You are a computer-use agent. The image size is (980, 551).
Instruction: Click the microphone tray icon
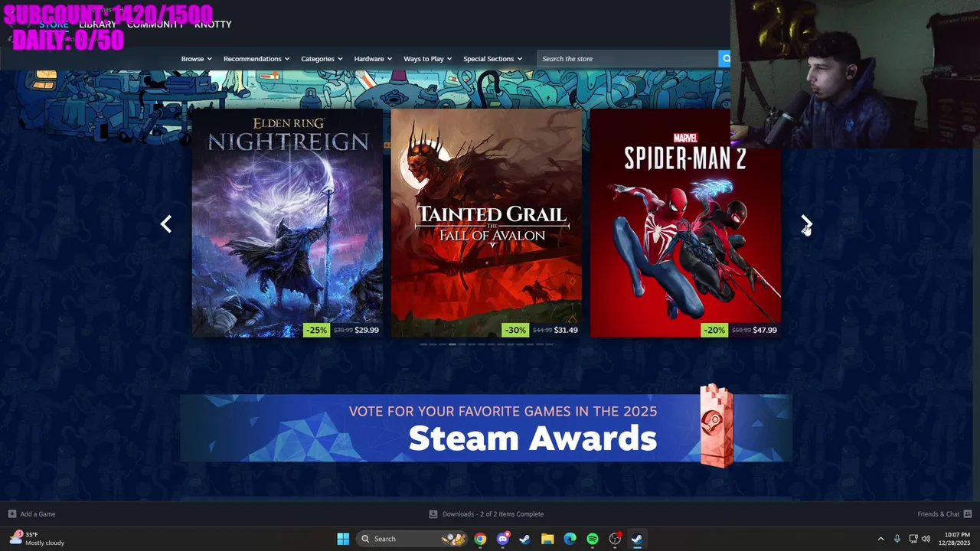coord(897,539)
